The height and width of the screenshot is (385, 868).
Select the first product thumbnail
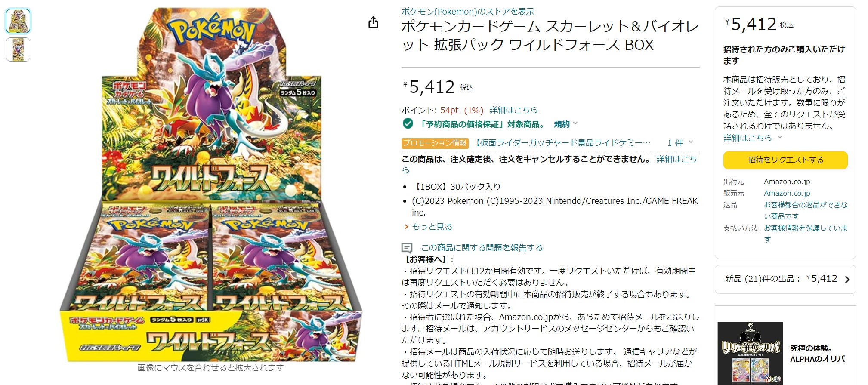pos(18,21)
